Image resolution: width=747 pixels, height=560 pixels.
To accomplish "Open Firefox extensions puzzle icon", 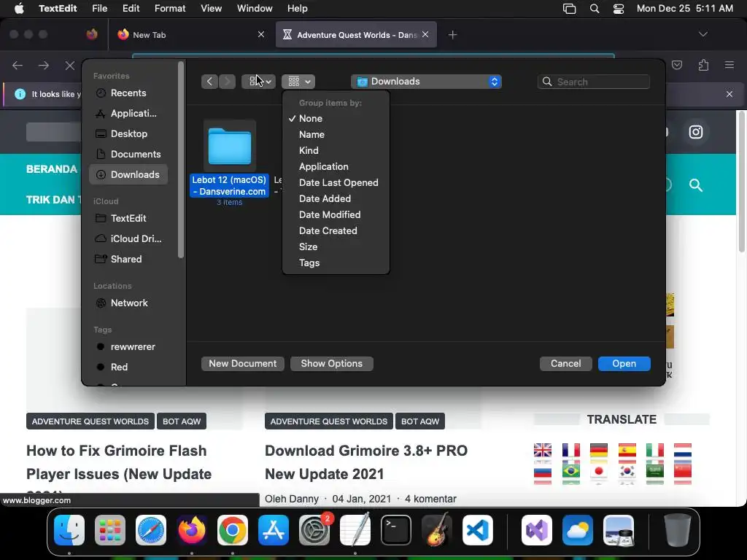I will [x=704, y=65].
